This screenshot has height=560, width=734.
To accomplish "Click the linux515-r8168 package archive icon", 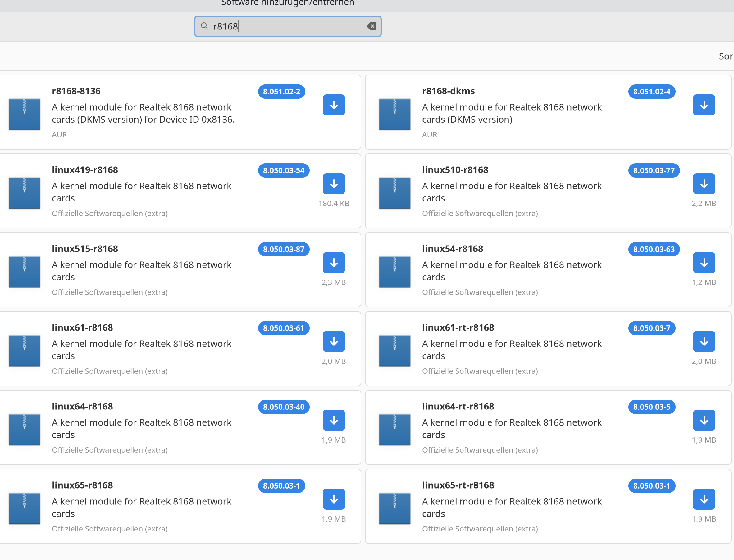I will tap(24, 272).
